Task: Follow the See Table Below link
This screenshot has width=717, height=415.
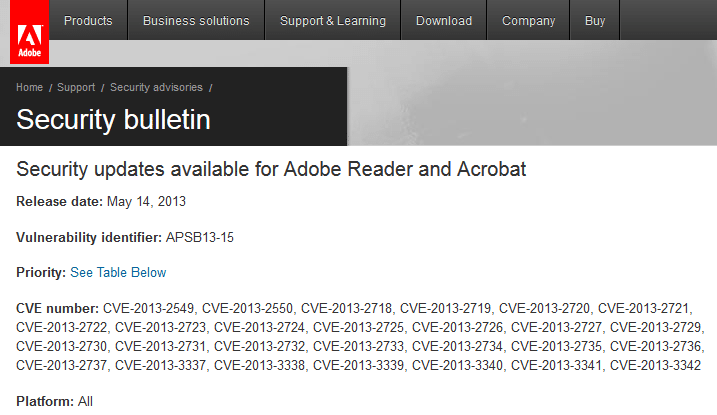Action: (x=118, y=272)
